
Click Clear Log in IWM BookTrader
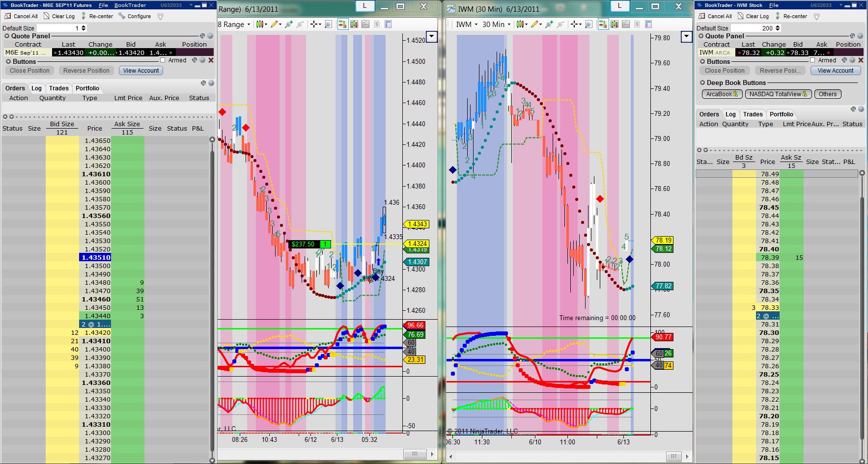tap(753, 16)
